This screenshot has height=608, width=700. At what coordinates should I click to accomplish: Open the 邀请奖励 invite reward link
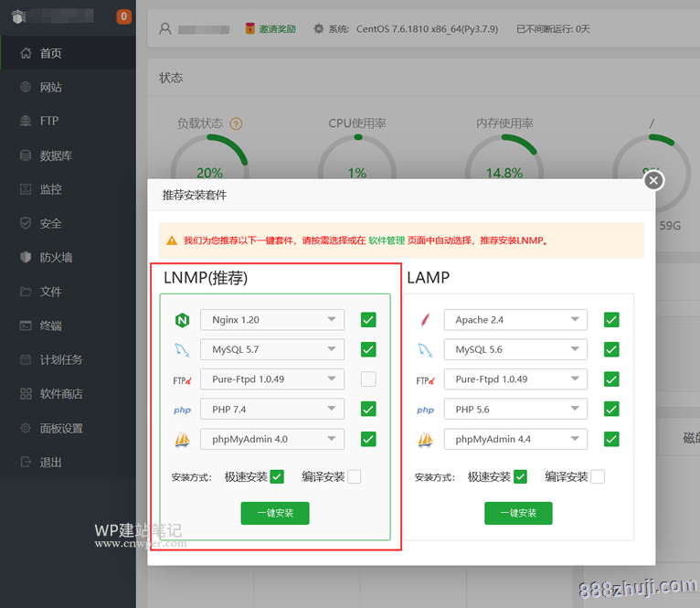click(277, 29)
